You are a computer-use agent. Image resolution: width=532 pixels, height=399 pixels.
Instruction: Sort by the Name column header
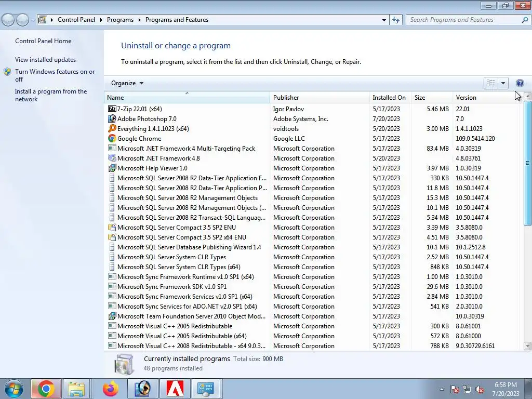pos(187,97)
